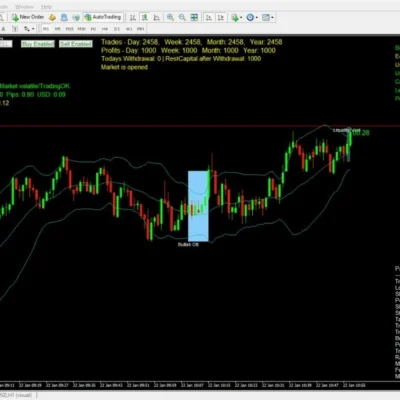
Task: Zoom in on the chart
Action: pyautogui.click(x=170, y=17)
